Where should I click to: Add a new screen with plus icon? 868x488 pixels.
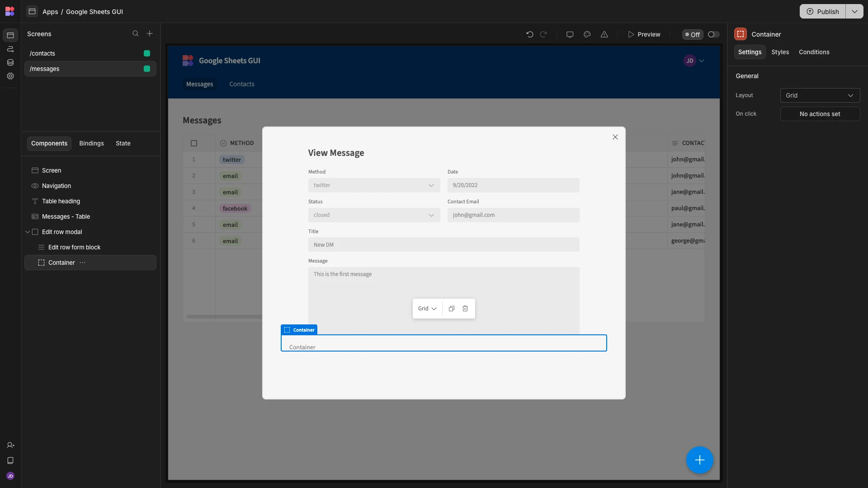(150, 34)
